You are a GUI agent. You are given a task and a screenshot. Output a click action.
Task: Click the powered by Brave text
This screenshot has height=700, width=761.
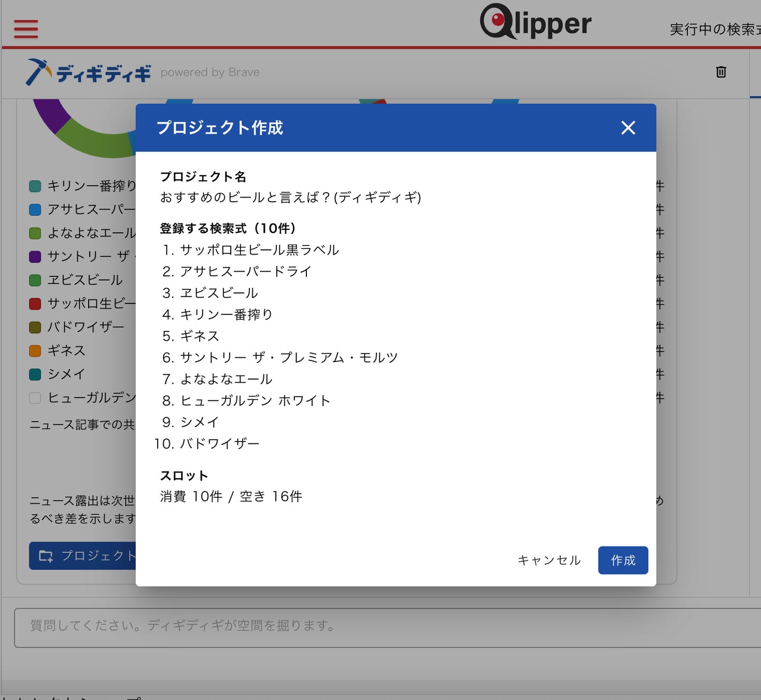pos(210,72)
